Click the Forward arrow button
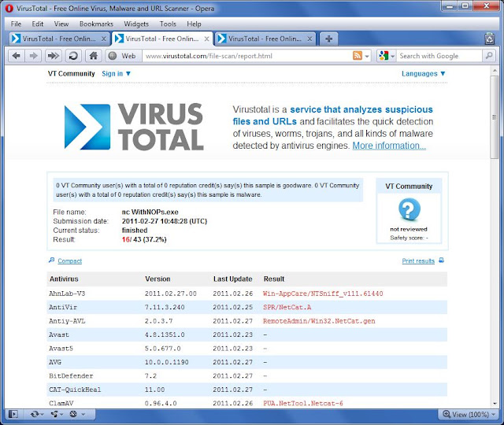This screenshot has height=425, width=504. [x=33, y=56]
